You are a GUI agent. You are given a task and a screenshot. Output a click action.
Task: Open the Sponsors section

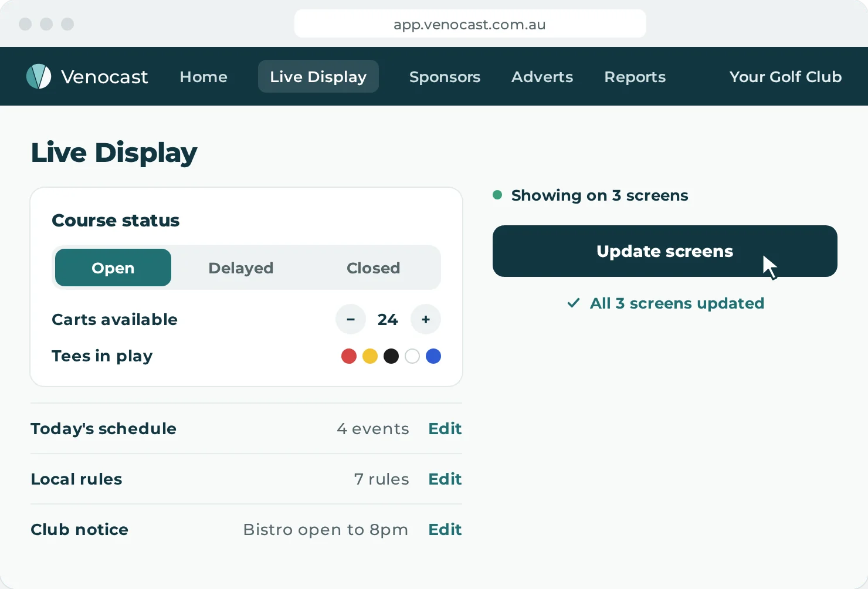click(x=445, y=77)
